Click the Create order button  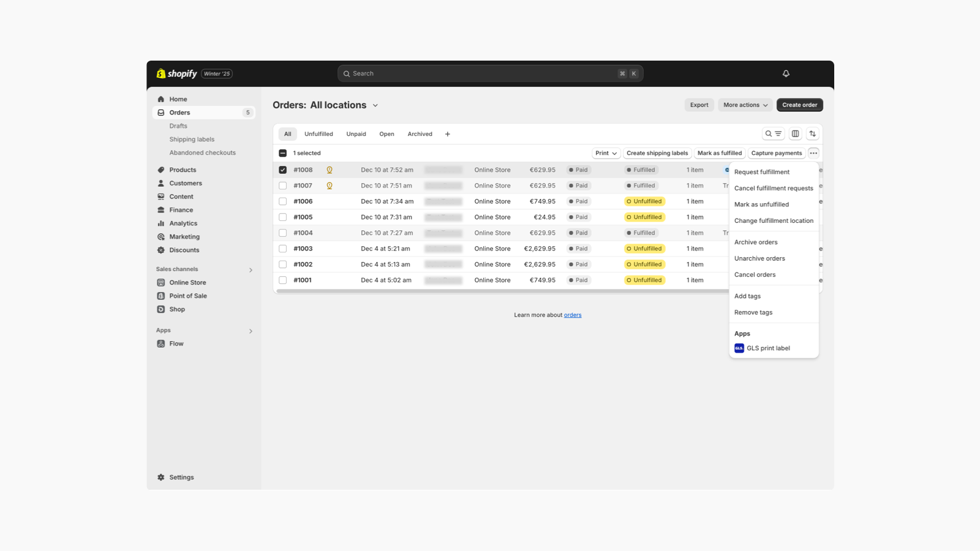coord(799,105)
